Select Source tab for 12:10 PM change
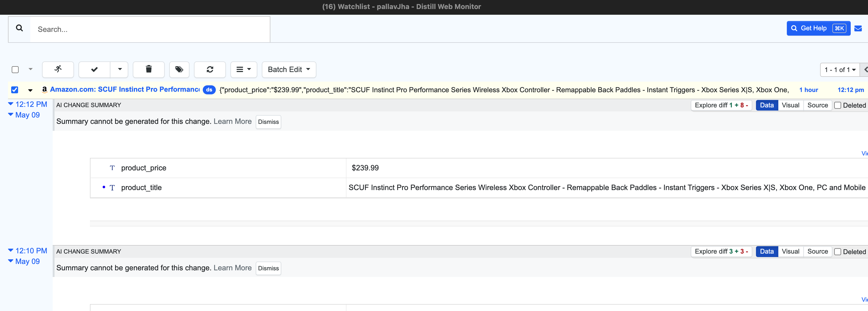 pyautogui.click(x=817, y=252)
